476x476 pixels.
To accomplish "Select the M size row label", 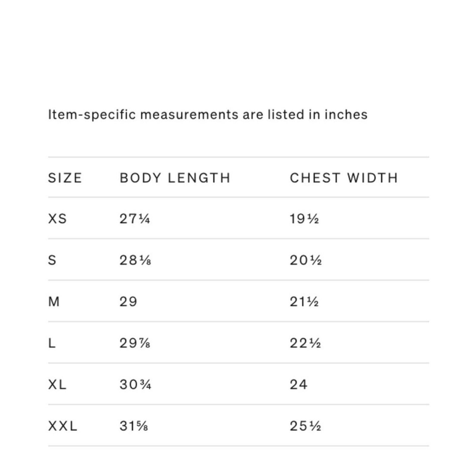I will coord(54,302).
